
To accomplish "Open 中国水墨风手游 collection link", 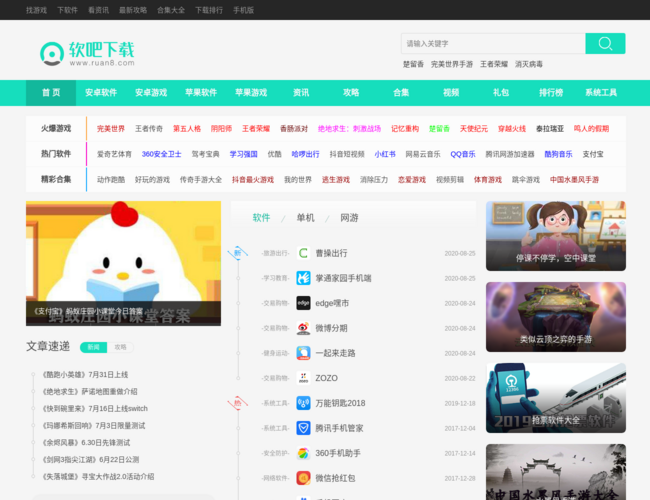I will (x=574, y=180).
